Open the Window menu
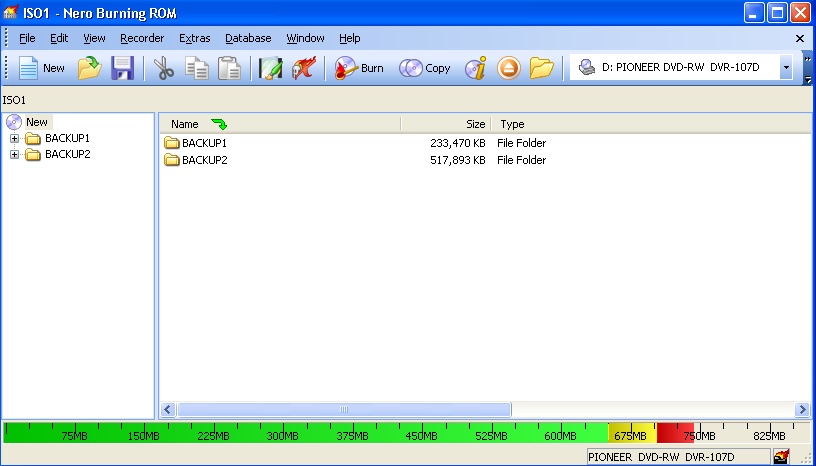 pos(305,38)
